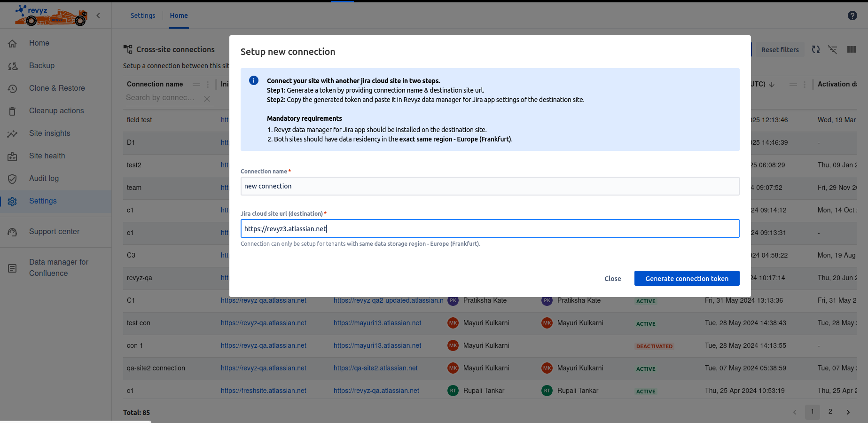Image resolution: width=868 pixels, height=423 pixels.
Task: Open the help question mark icon
Action: (852, 15)
